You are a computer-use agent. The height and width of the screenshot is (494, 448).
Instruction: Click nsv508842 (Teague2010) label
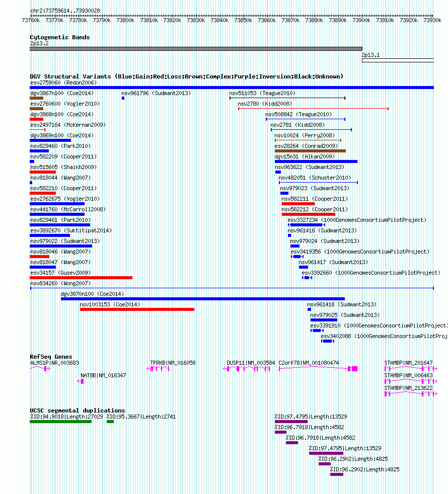(x=298, y=114)
